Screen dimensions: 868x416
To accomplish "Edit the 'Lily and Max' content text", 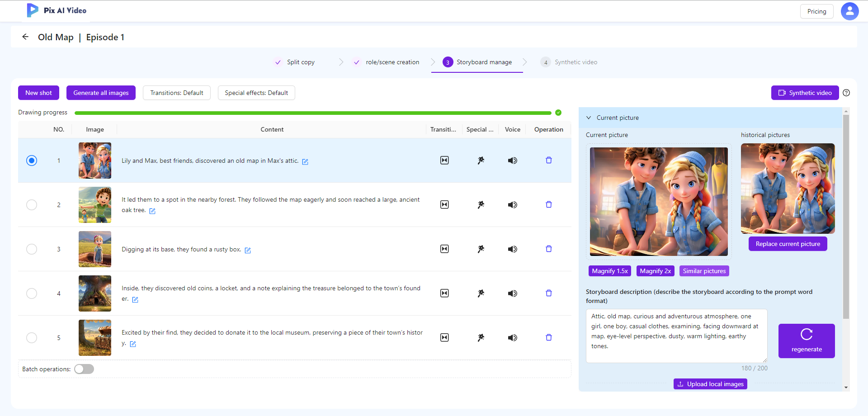I will 305,162.
